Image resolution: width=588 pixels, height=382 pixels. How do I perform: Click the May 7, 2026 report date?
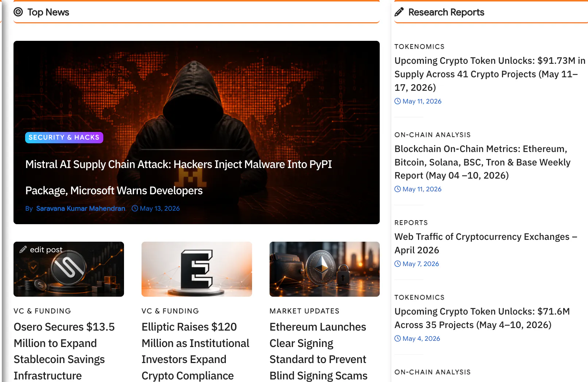point(421,264)
